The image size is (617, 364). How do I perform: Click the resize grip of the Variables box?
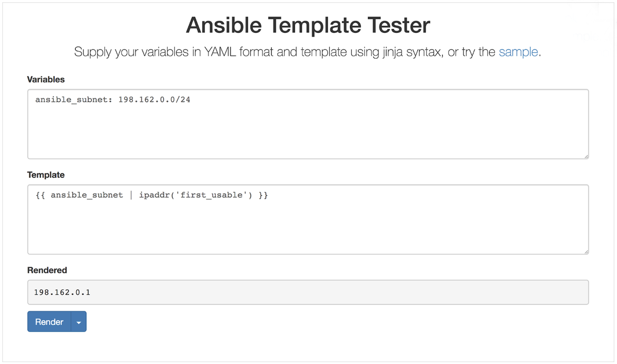click(x=586, y=156)
